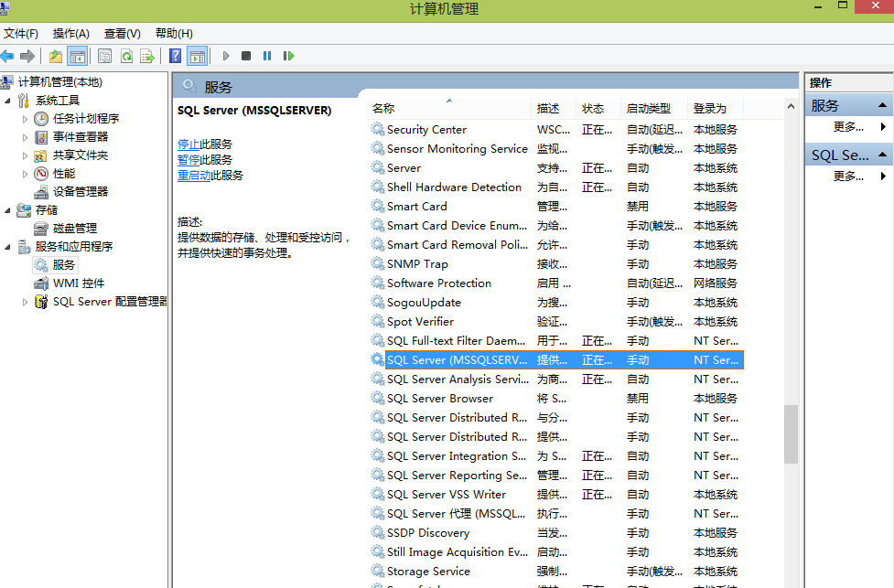
Task: Click the Refresh toolbar icon
Action: coord(126,56)
